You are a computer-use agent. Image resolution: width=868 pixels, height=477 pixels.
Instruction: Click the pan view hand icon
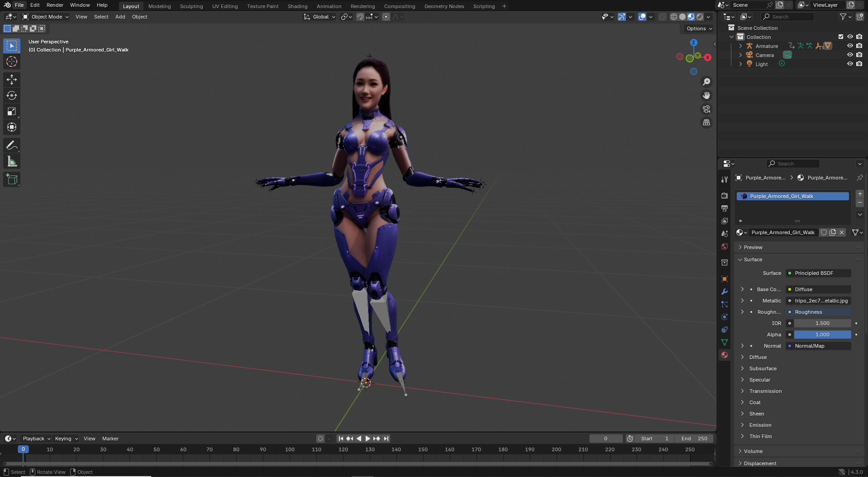click(706, 95)
